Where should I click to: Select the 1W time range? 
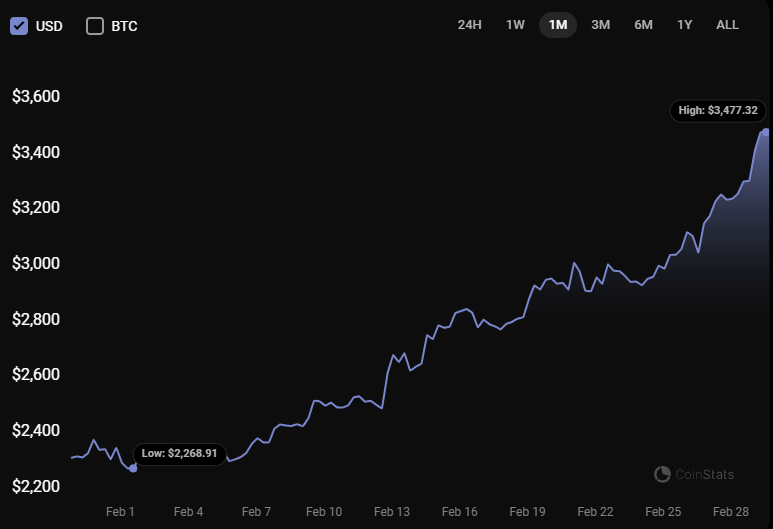coord(515,25)
